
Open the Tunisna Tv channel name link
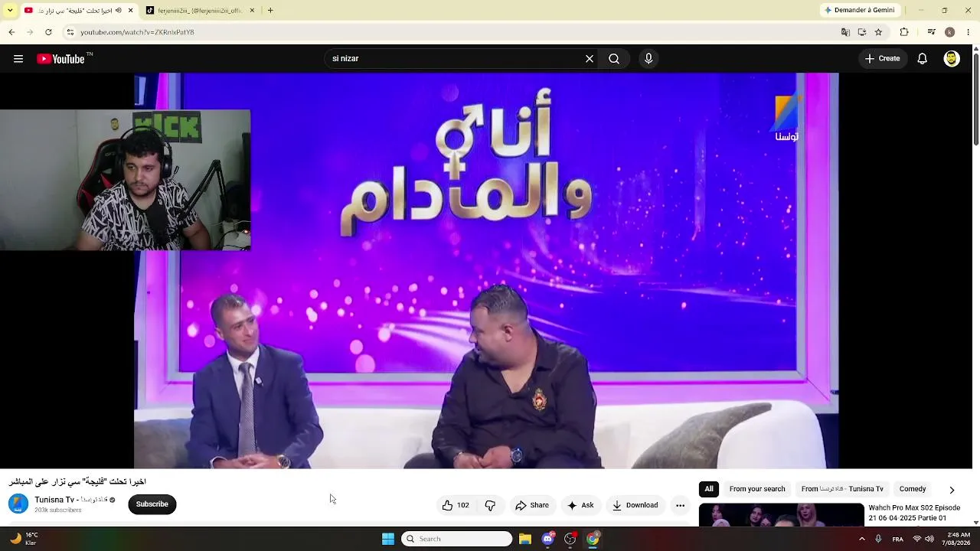point(70,500)
